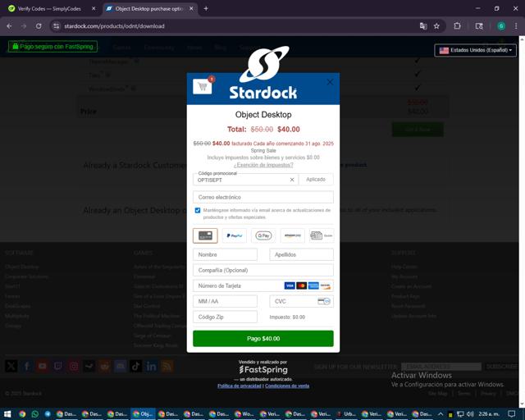The image size is (525, 420).
Task: Open the Windows Start menu
Action: click(x=7, y=414)
